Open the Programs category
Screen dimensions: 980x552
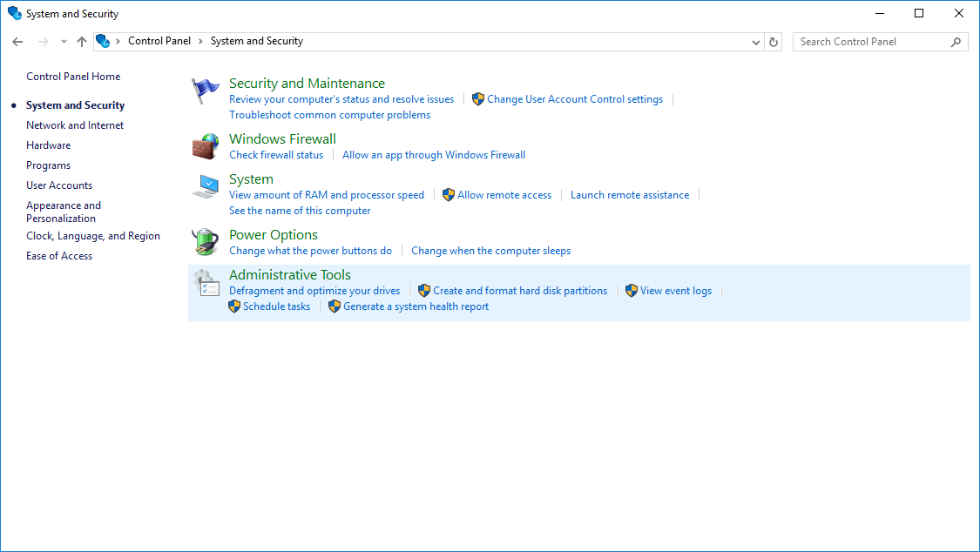48,165
